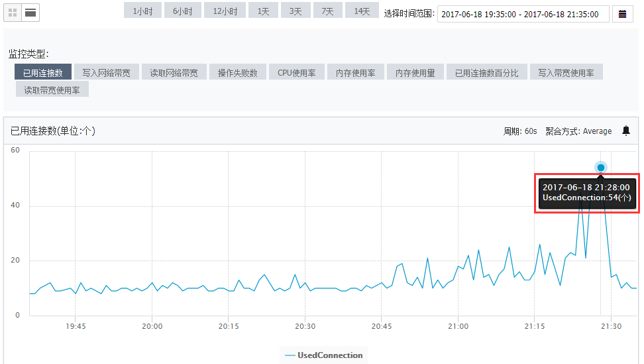
Task: Switch to 读取网络带宽 monitor tab
Action: [x=174, y=72]
